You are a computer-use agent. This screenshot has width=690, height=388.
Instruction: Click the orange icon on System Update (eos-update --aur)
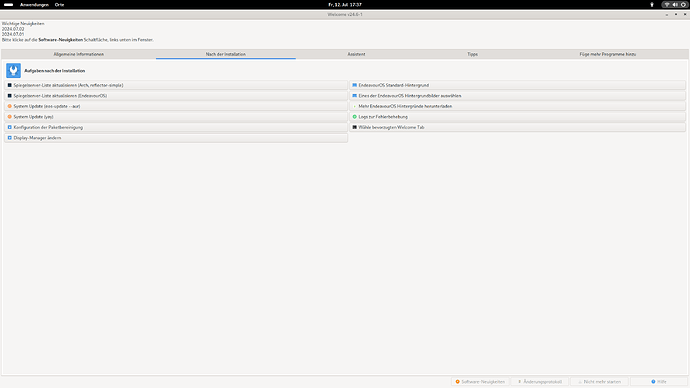[10, 106]
